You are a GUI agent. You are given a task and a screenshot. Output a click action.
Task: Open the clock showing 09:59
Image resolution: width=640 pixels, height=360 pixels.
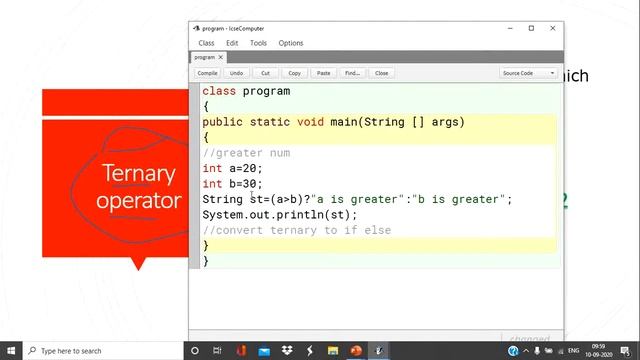pyautogui.click(x=598, y=351)
